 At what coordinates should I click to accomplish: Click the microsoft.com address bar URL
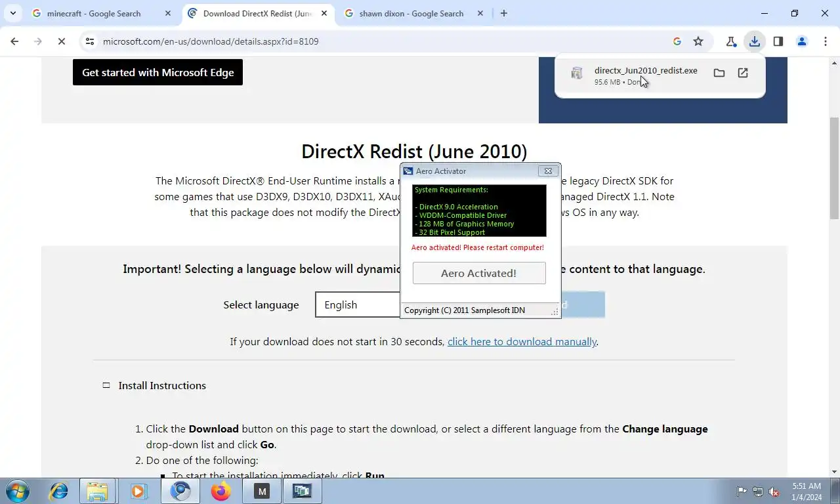[211, 41]
